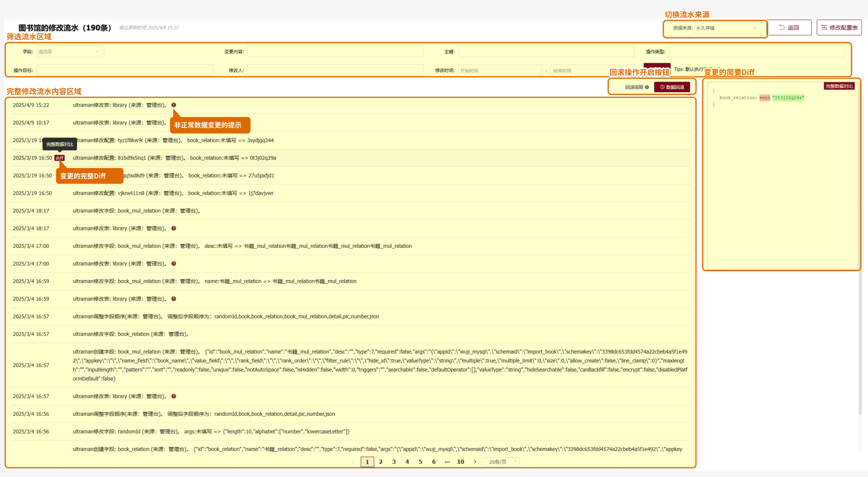
Task: Go to page 4
Action: (407, 462)
